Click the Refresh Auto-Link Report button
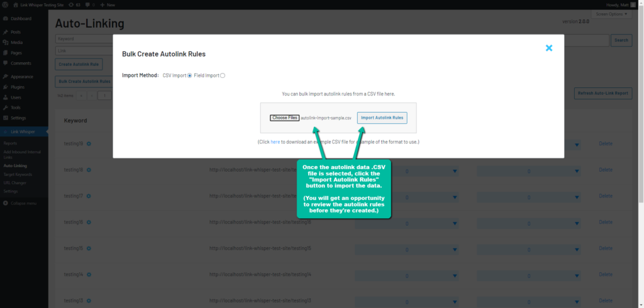 pos(603,93)
